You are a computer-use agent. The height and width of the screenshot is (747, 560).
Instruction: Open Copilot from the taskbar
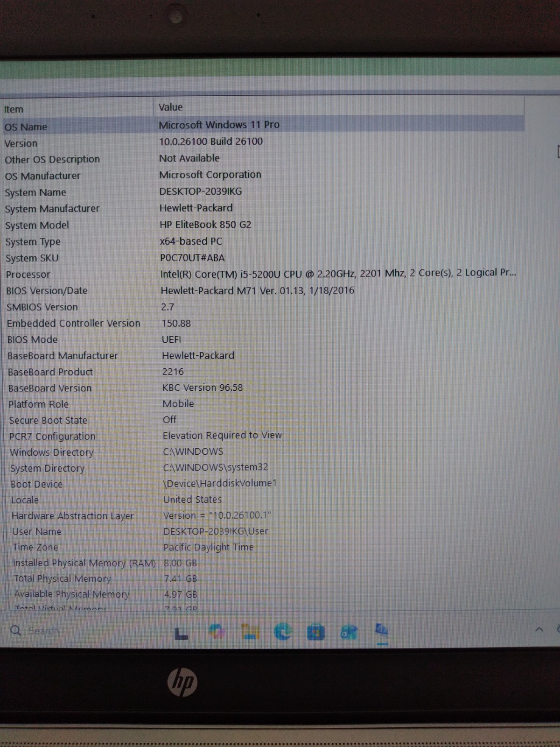point(216,632)
